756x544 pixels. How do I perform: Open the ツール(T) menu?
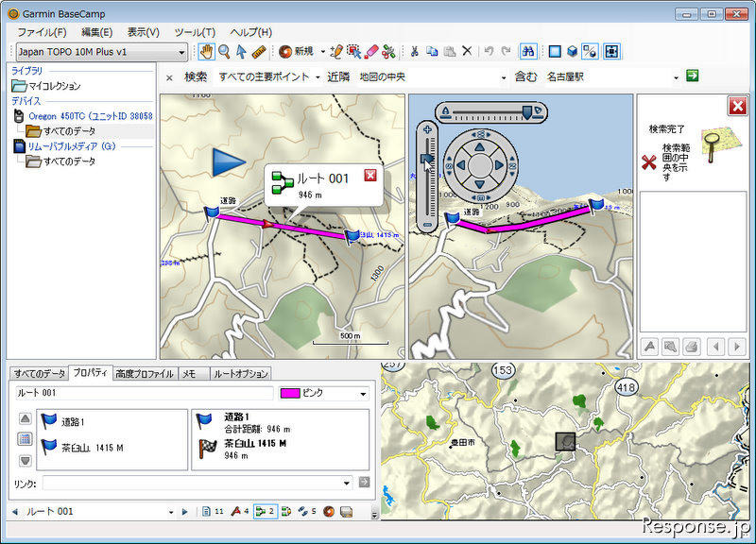[195, 32]
